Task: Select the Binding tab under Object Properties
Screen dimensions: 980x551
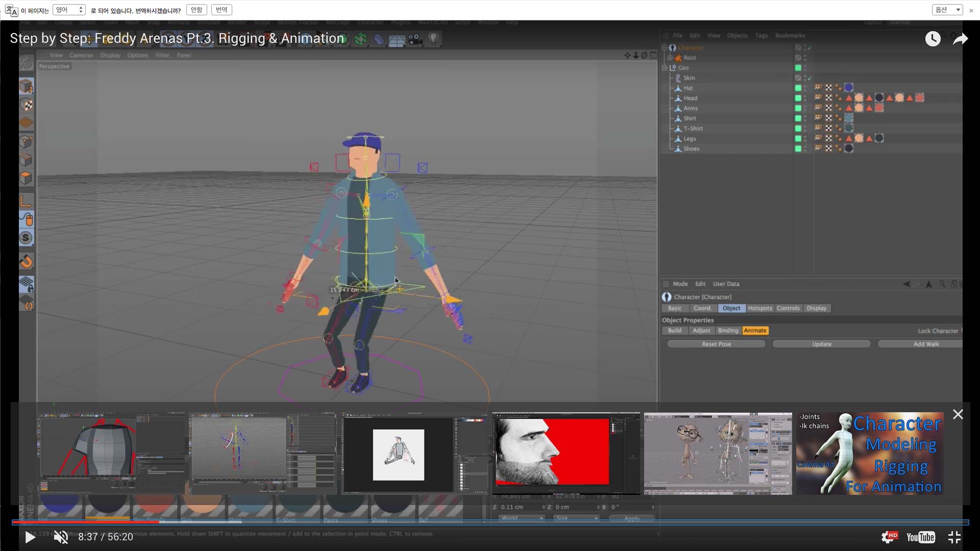Action: pyautogui.click(x=728, y=331)
